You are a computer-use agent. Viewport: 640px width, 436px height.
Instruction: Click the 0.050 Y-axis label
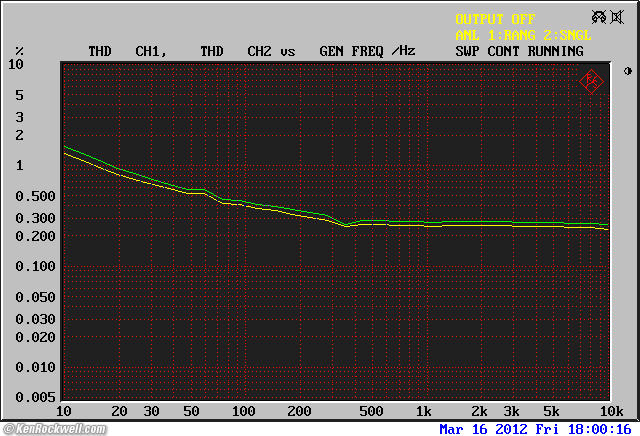[35, 297]
